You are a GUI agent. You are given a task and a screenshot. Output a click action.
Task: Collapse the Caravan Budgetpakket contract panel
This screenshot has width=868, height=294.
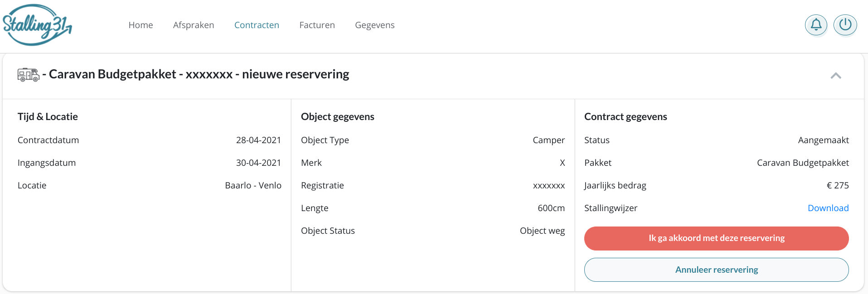pyautogui.click(x=836, y=76)
